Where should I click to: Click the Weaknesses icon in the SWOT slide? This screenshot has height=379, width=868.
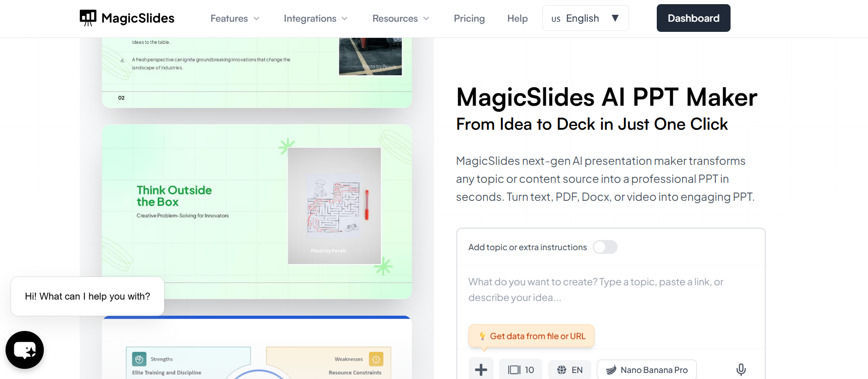coord(376,359)
